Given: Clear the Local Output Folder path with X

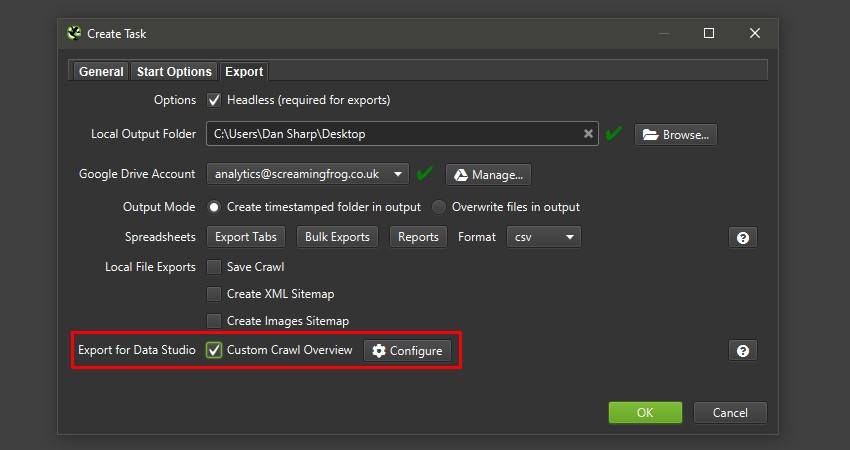Looking at the screenshot, I should pos(588,134).
